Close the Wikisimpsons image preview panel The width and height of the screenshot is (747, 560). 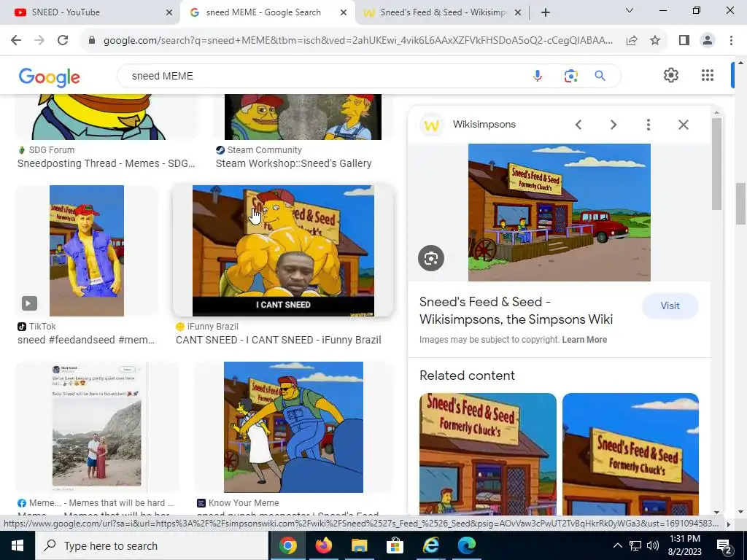coord(683,125)
